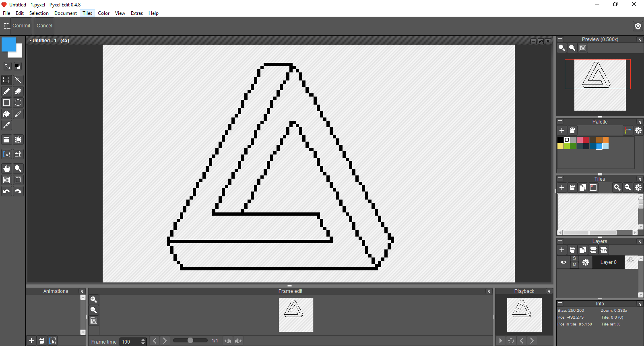Select the Magic wand tool
Image resolution: width=644 pixels, height=346 pixels.
coord(18,80)
